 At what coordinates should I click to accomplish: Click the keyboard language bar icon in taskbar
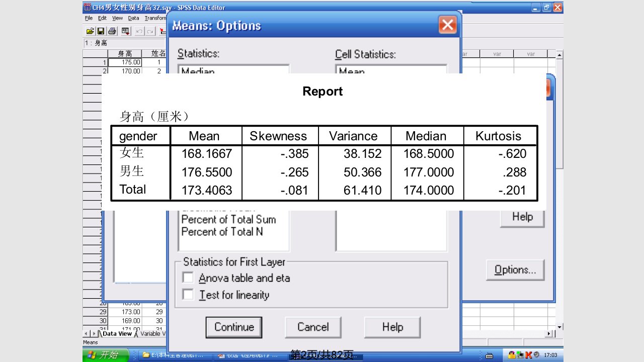point(488,355)
